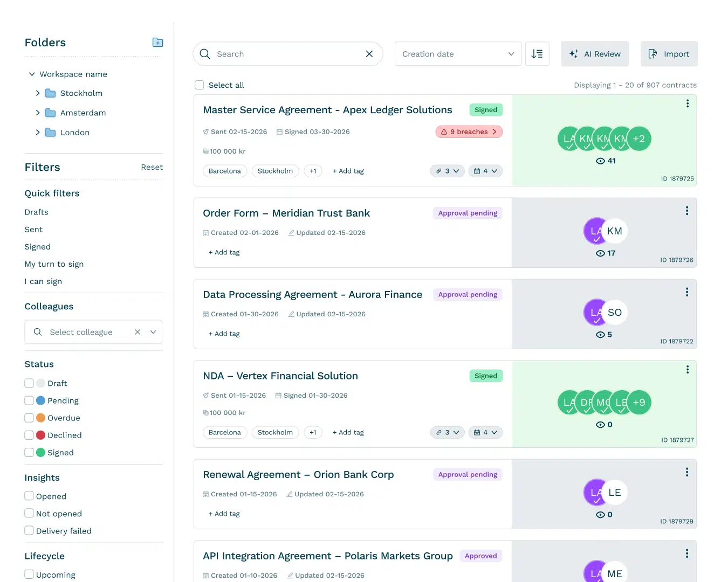Expand the Stockholm folder
Image resolution: width=728 pixels, height=582 pixels.
click(38, 93)
